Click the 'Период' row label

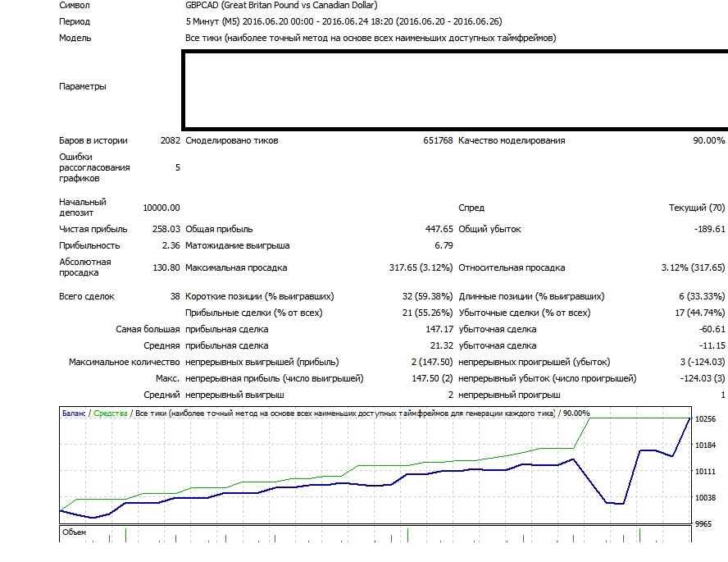coord(75,21)
